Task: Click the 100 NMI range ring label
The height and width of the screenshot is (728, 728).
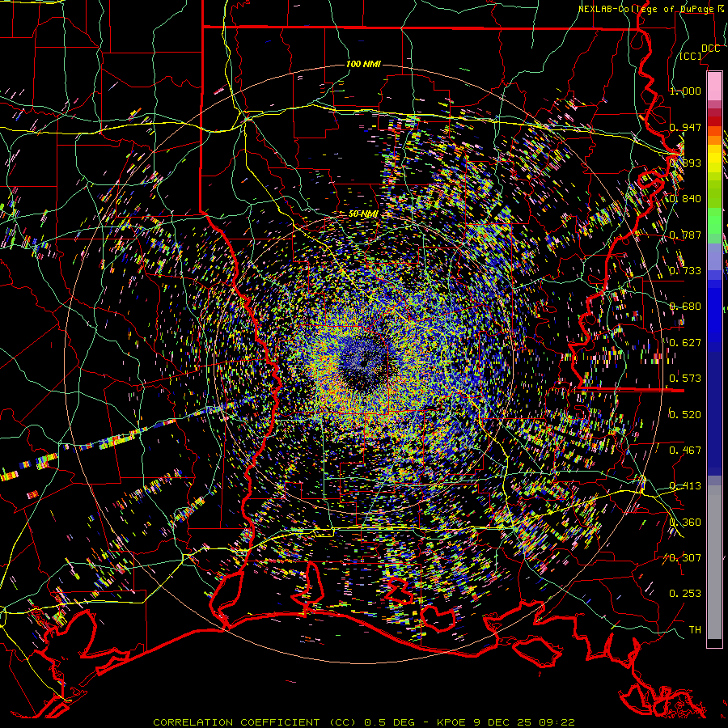Action: tap(363, 64)
